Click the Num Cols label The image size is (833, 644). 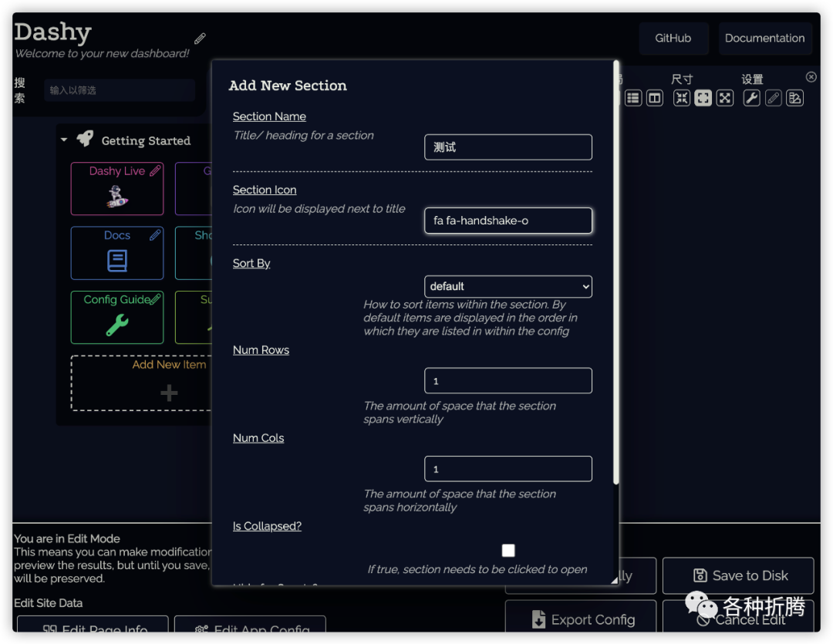click(258, 438)
